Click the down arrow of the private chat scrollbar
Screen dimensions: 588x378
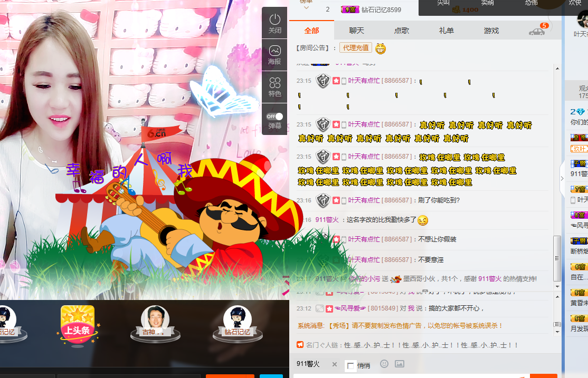click(557, 332)
